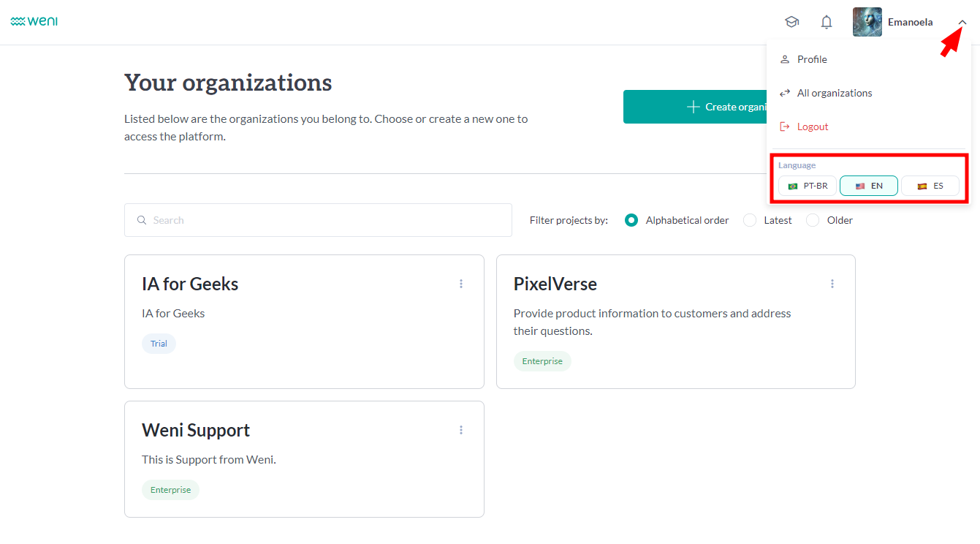Select the Older filter option
The height and width of the screenshot is (544, 980).
[x=813, y=220]
